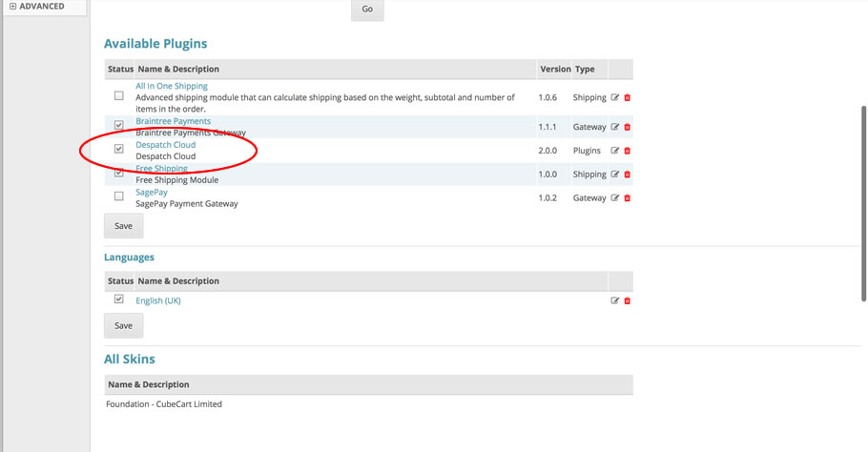The image size is (868, 452).
Task: Delete the SagePay plugin
Action: pyautogui.click(x=628, y=198)
